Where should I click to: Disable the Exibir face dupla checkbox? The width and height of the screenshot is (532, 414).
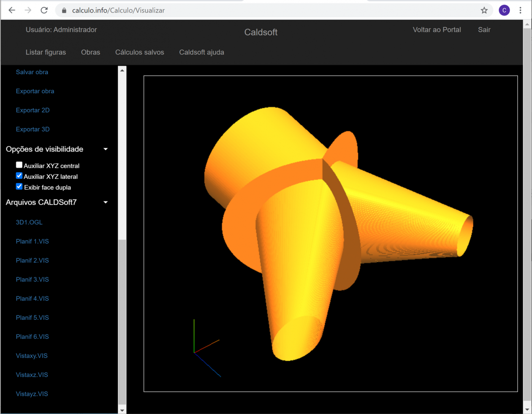[x=19, y=186]
